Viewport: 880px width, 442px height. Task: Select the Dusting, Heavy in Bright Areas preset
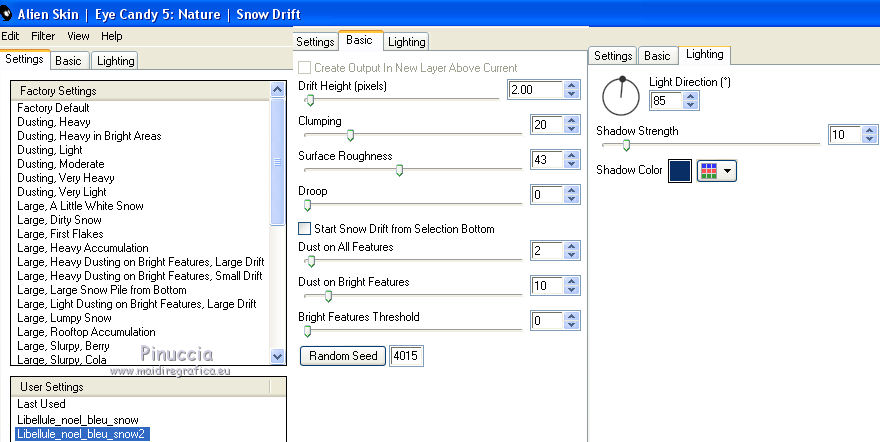[89, 136]
